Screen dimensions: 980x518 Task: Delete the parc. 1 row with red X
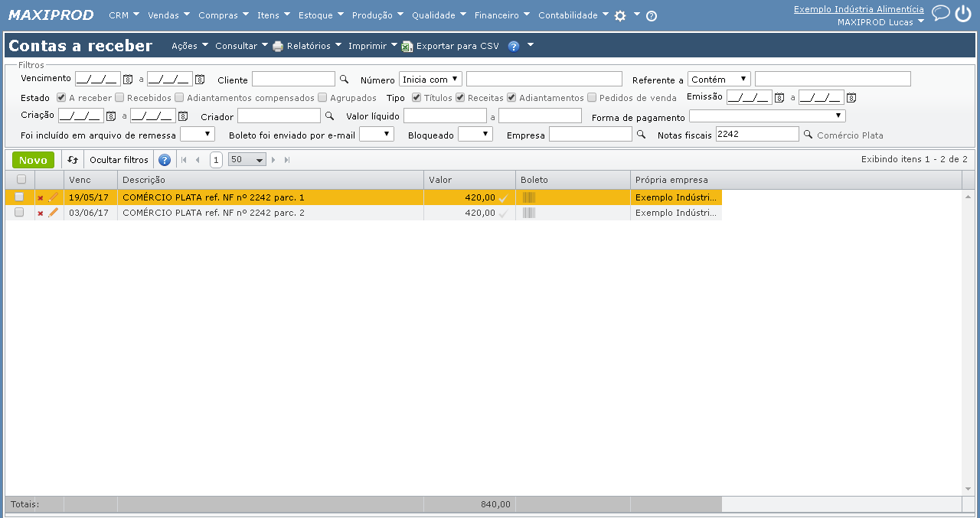41,198
